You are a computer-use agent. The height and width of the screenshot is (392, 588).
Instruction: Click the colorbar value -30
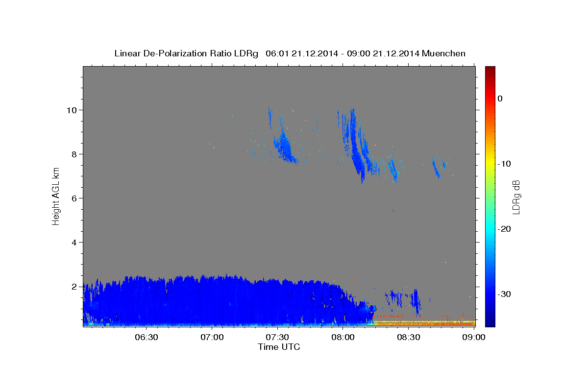click(504, 294)
